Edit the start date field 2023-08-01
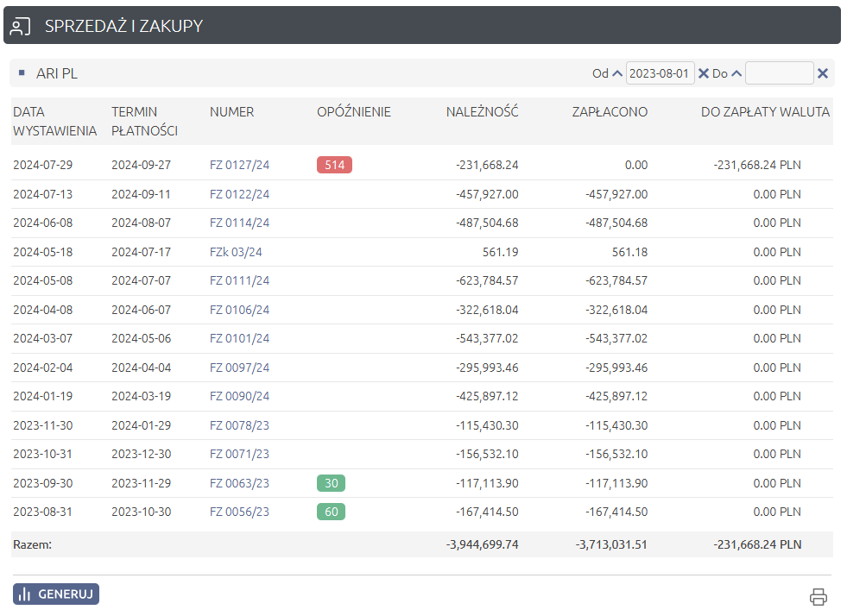The image size is (847, 616). 660,73
